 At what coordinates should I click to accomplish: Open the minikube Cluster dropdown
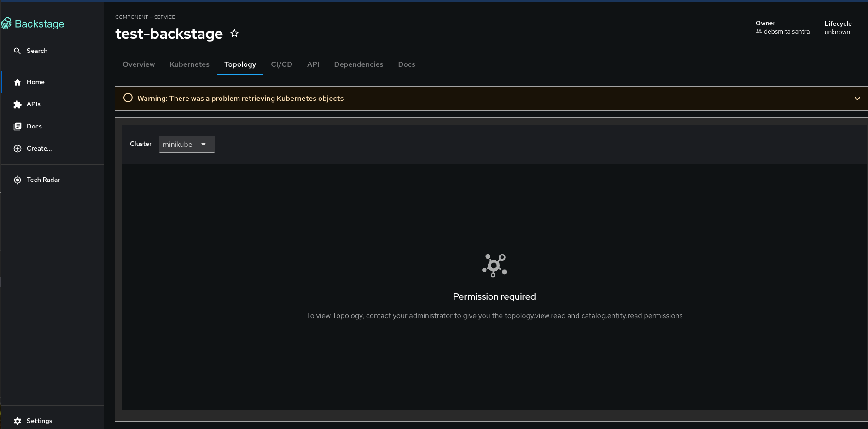coord(186,145)
